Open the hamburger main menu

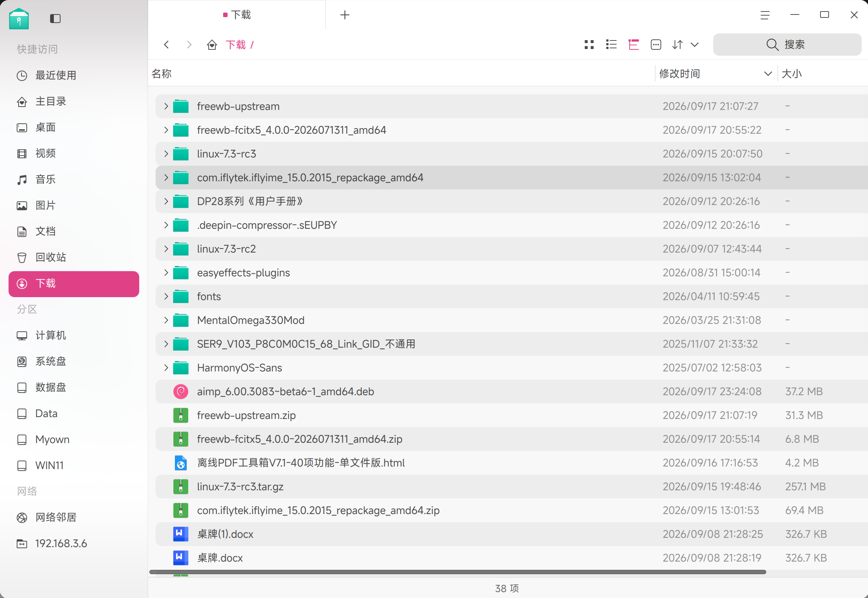(x=765, y=15)
